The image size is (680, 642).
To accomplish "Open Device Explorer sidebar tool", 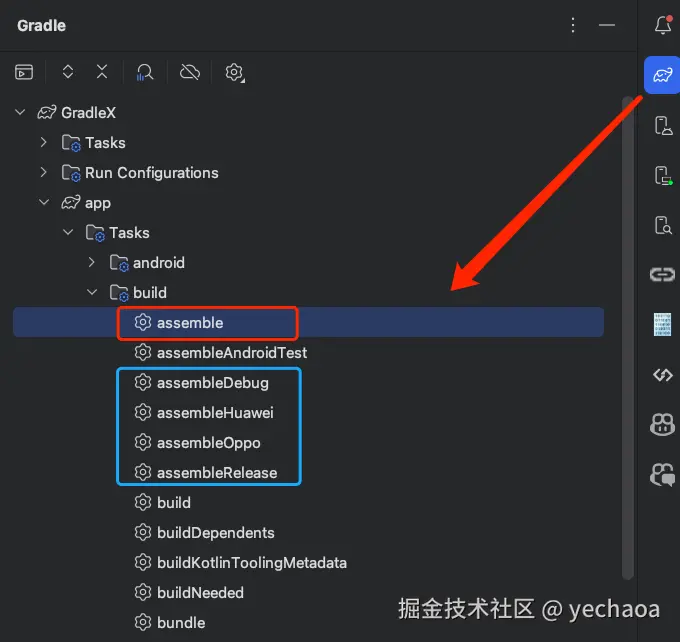I will pyautogui.click(x=663, y=225).
